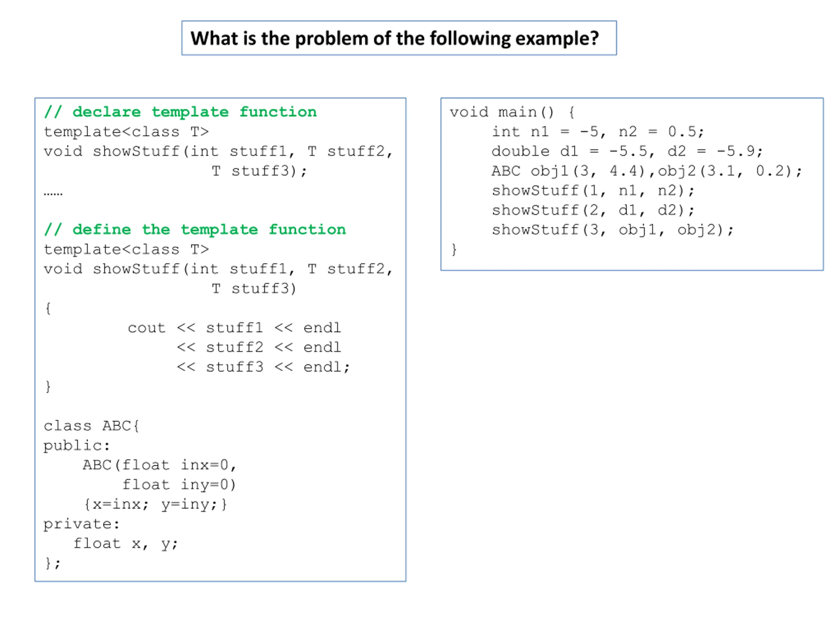The image size is (840, 630).
Task: Click the cout << stuff1 << endl line
Action: pos(234,328)
